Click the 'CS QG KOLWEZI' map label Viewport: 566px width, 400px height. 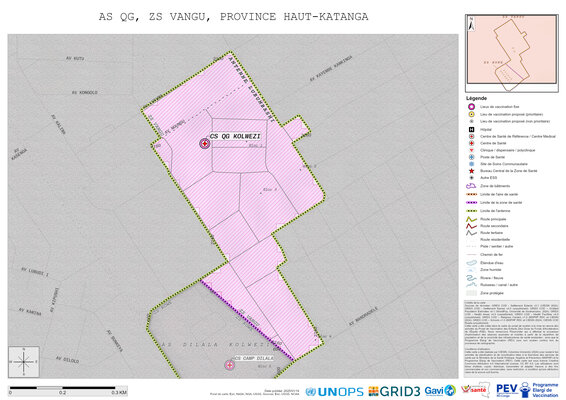coord(235,136)
